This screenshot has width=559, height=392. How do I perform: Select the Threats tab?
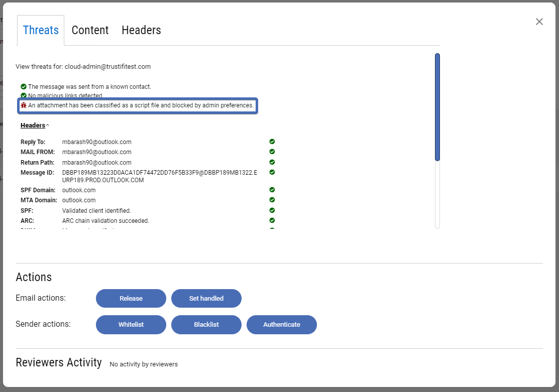40,30
